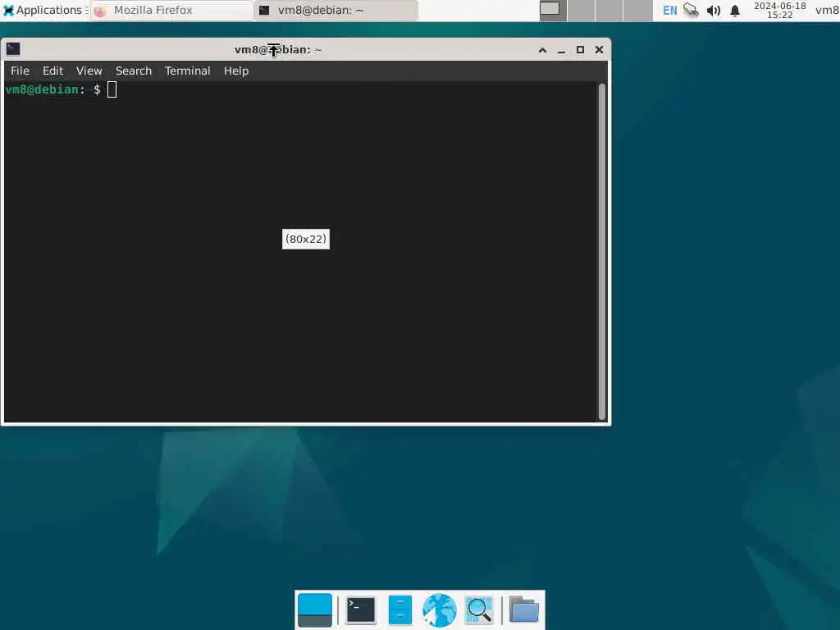Open the terminal File menu
Image resolution: width=840 pixels, height=630 pixels.
coord(20,71)
